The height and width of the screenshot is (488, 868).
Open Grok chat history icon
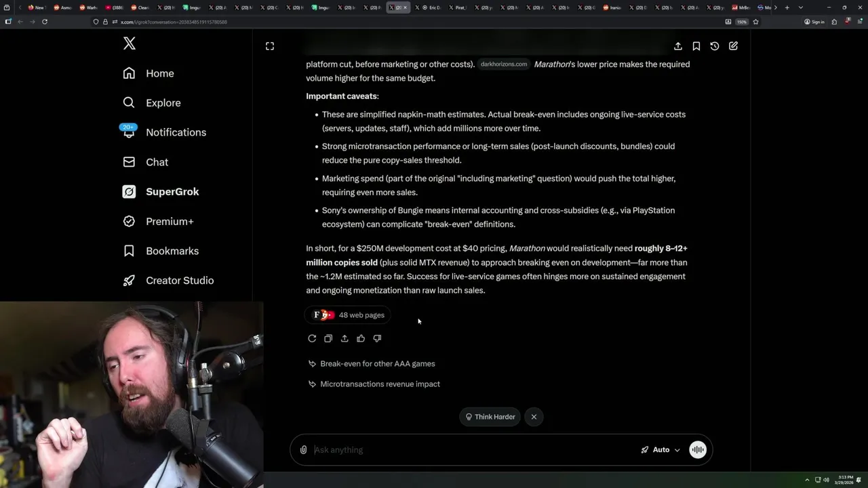pos(715,46)
